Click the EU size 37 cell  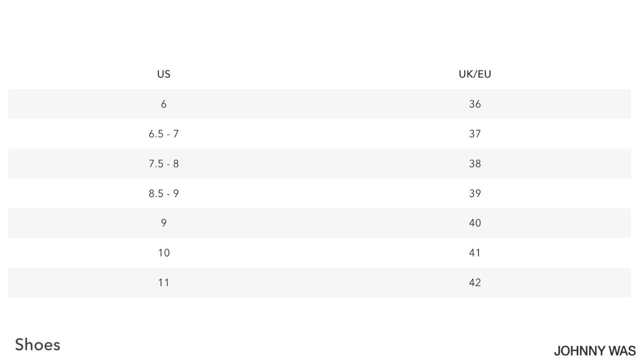tap(474, 134)
